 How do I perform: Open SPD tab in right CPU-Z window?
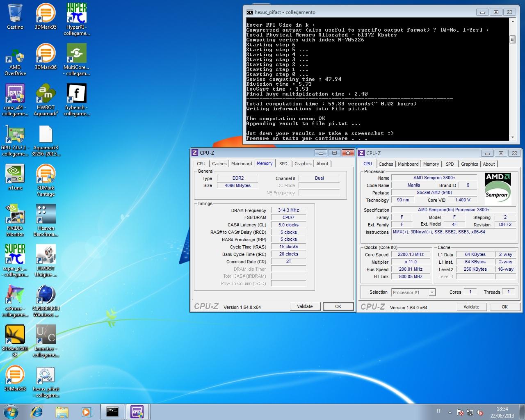pos(450,164)
